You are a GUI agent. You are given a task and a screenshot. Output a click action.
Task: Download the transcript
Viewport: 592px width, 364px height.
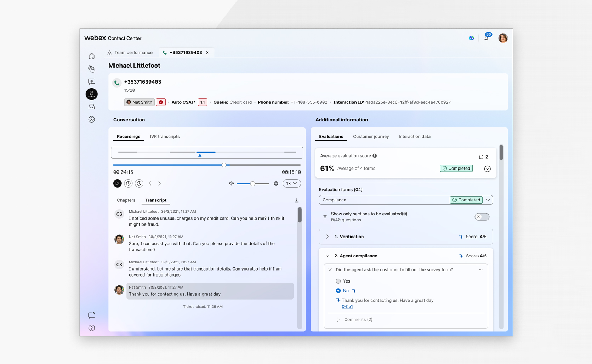[x=297, y=200]
